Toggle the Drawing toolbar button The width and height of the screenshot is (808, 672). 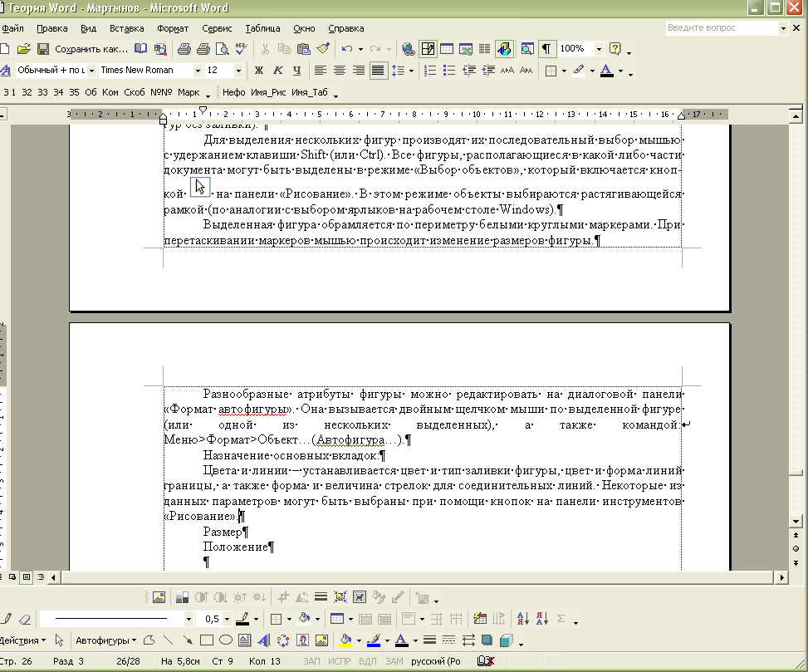[x=505, y=49]
